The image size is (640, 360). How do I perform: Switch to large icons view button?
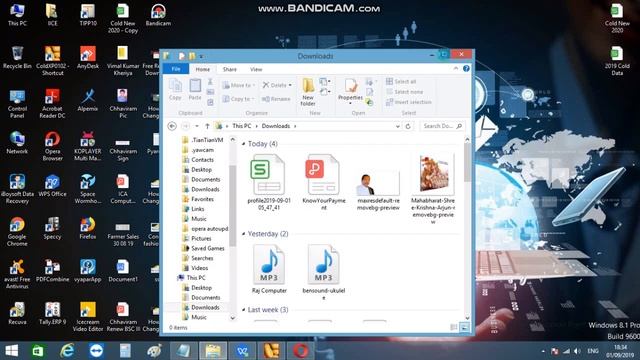[464, 327]
